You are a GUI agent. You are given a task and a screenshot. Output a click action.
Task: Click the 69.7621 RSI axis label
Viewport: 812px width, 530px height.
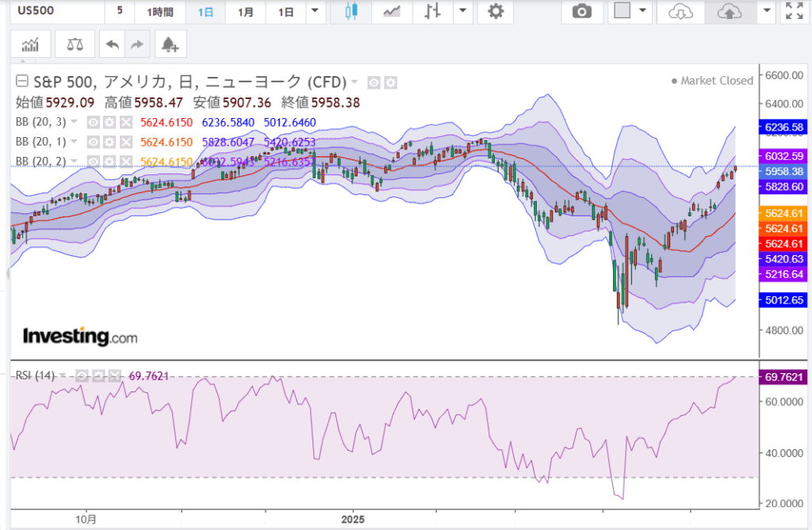pyautogui.click(x=784, y=377)
